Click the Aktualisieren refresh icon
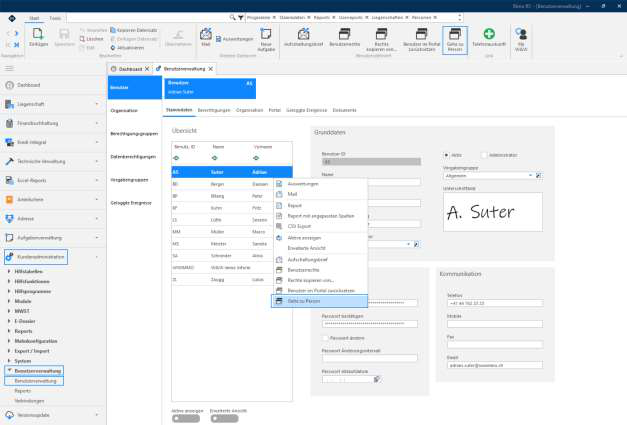 (113, 48)
